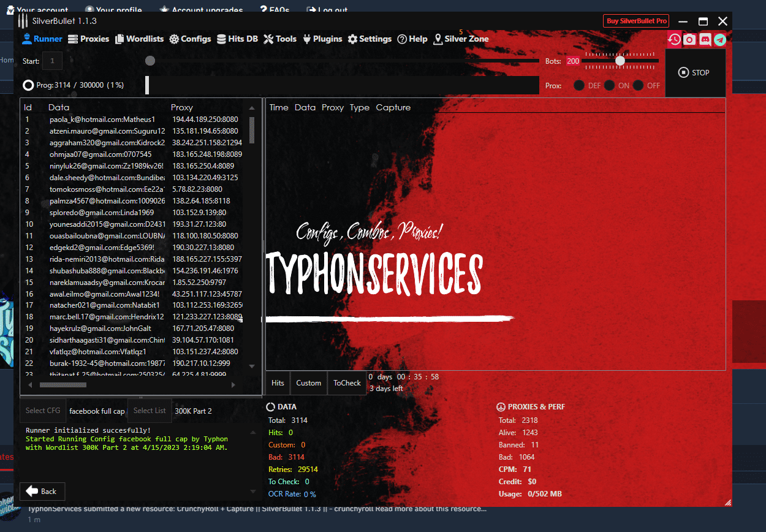Click the 'facebook full cap' config name
This screenshot has width=766, height=532.
(97, 411)
